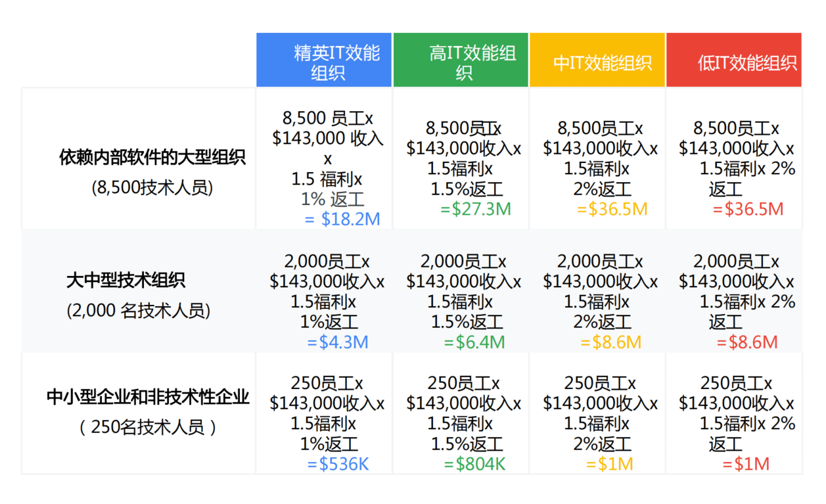The height and width of the screenshot is (504, 826).
Task: Select the 1.5%返工 line above =$27.3M
Action: point(467,189)
